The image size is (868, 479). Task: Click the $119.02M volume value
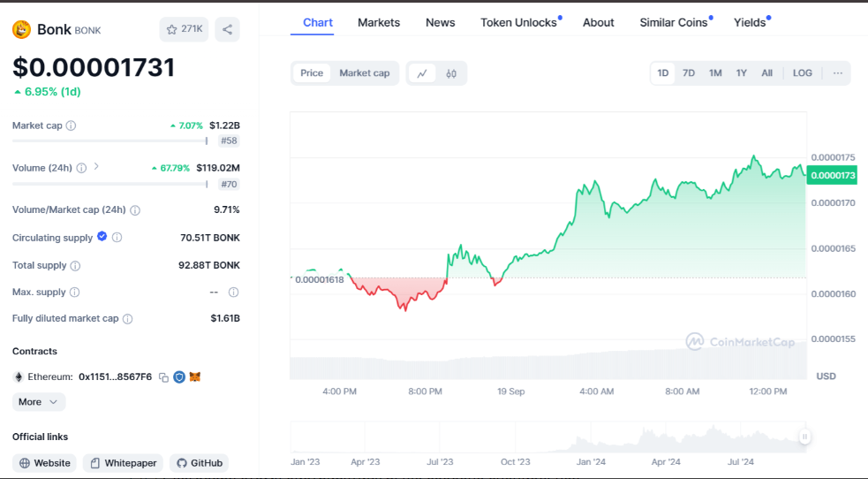218,168
